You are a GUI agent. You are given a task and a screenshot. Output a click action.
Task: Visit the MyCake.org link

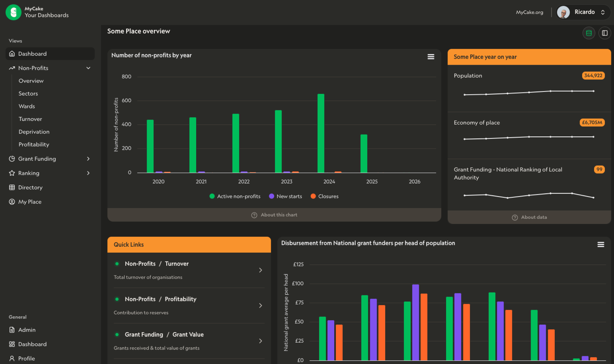pos(529,12)
